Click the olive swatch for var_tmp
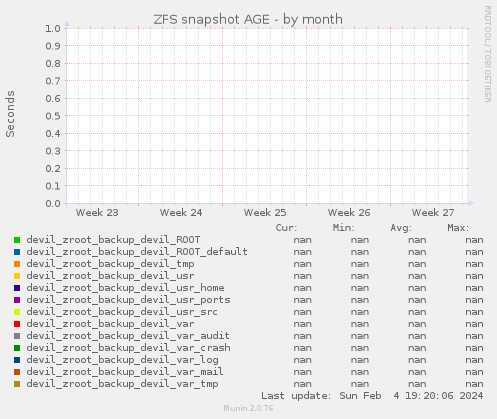 click(17, 384)
